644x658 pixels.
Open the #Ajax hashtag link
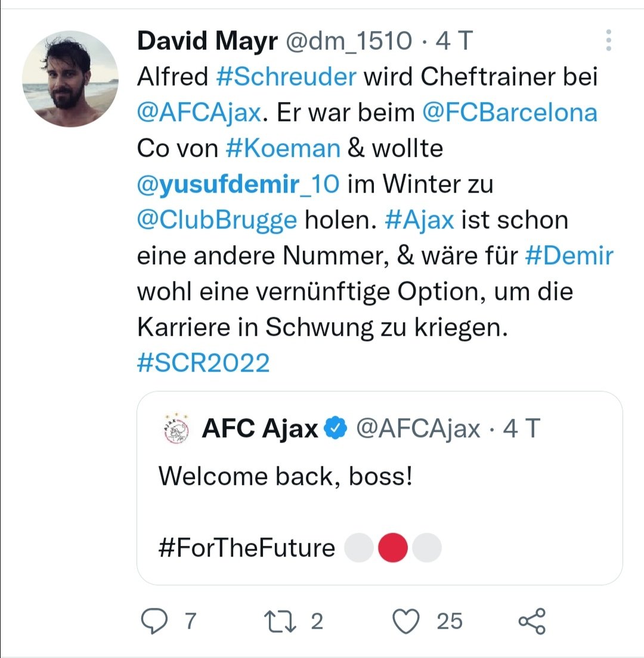(x=419, y=220)
